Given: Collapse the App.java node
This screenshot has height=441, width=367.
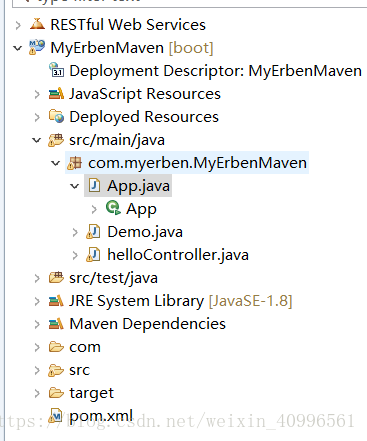Looking at the screenshot, I should (75, 186).
